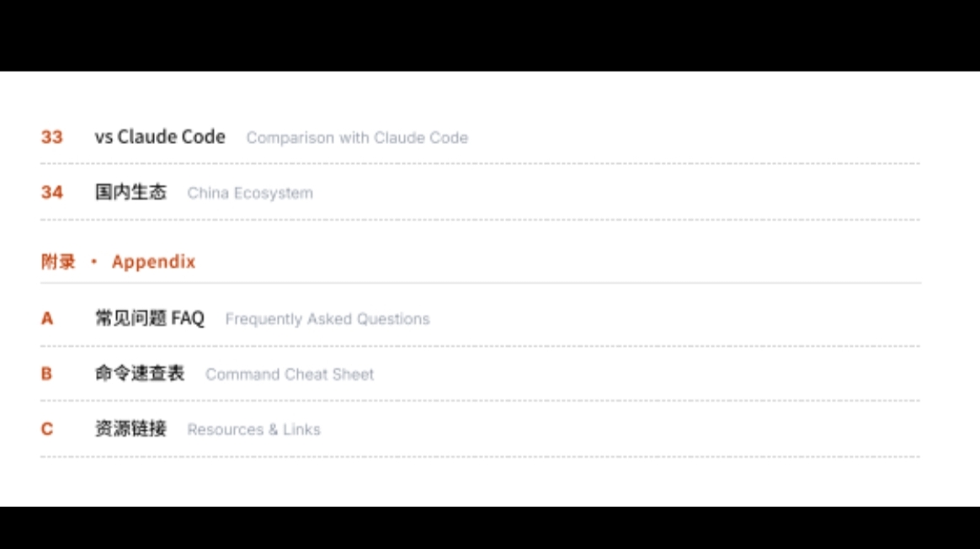Image resolution: width=980 pixels, height=549 pixels.
Task: Open the vs Claude Code chapter title
Action: [x=160, y=137]
